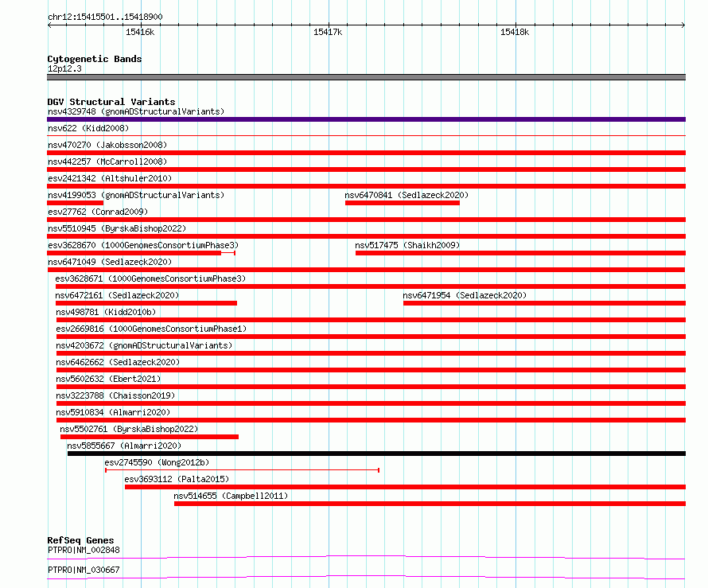Open esv2745590 (Wong2012b) label
Screen dimensions: 708x588
157,462
